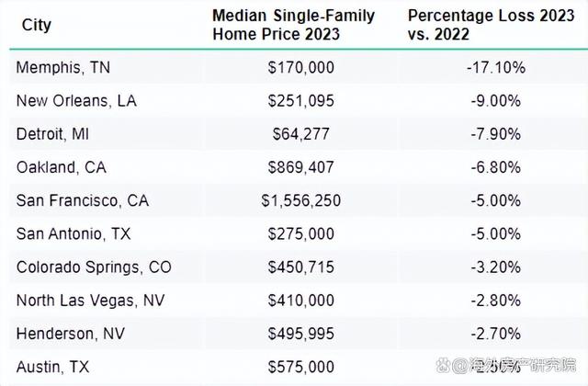Select the Henderson, NV city cell
This screenshot has height=386, width=588.
click(x=71, y=334)
